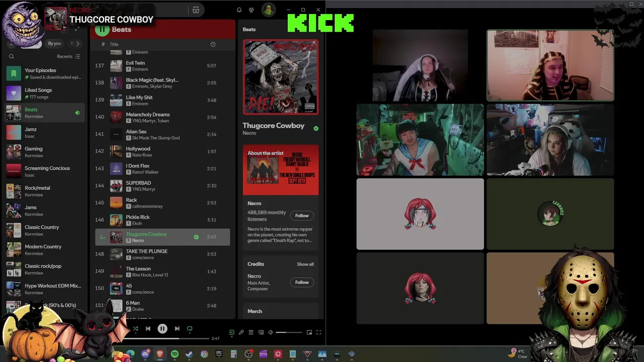Open the Jamz playlist by Isaac
644x362 pixels.
coord(45,132)
